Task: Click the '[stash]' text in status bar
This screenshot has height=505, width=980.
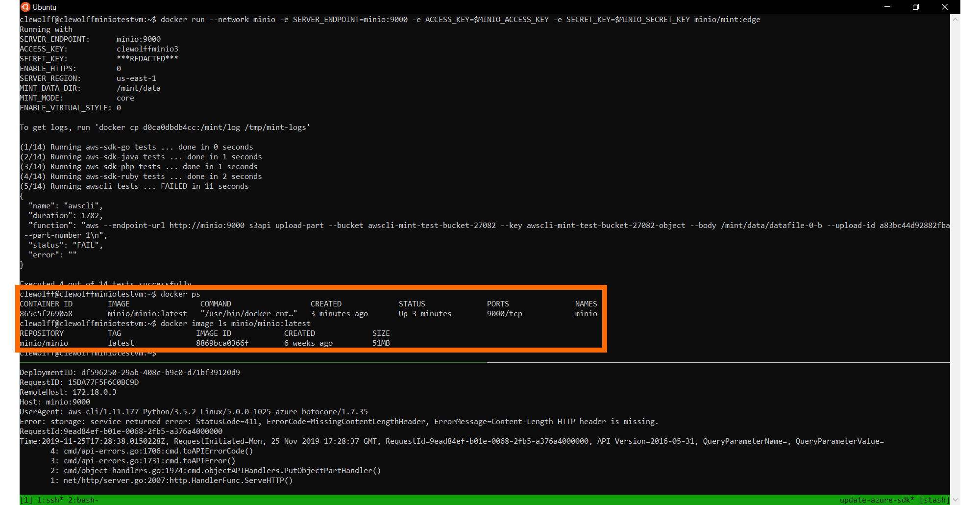Action: 934,500
